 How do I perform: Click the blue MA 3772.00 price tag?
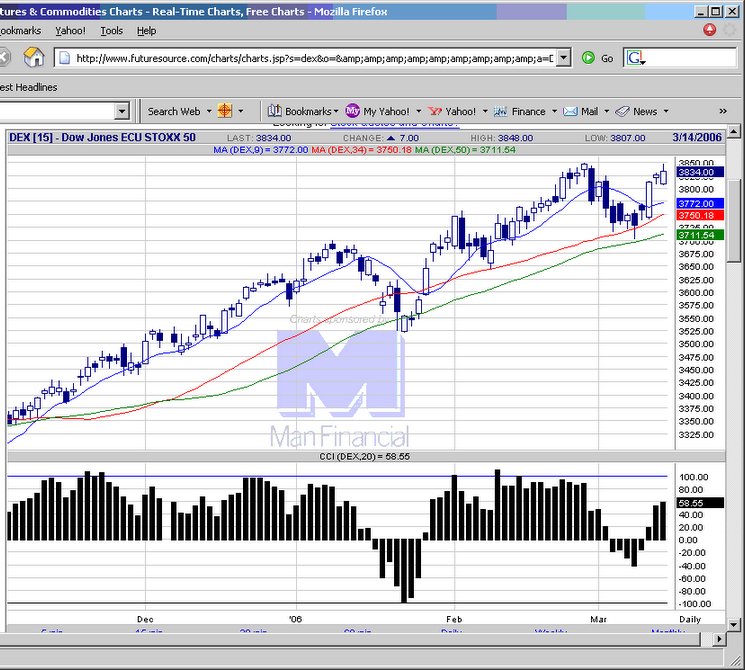click(x=700, y=203)
